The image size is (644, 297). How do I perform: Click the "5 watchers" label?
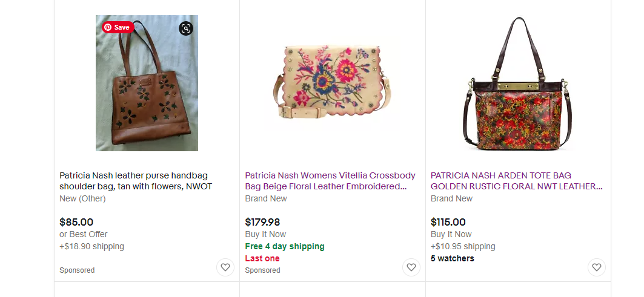(453, 258)
